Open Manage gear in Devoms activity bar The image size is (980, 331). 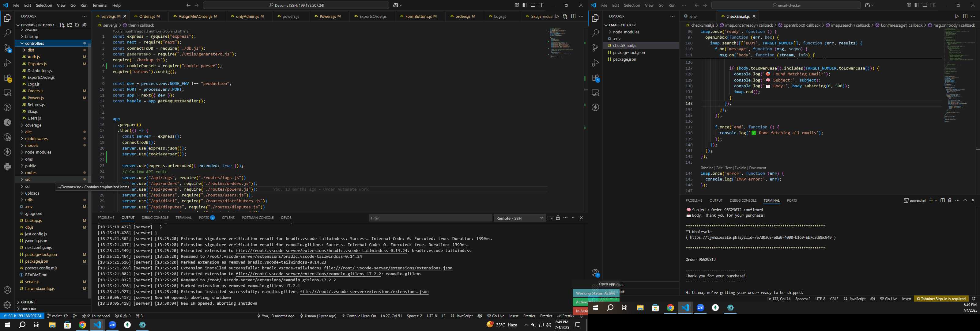pyautogui.click(x=7, y=305)
